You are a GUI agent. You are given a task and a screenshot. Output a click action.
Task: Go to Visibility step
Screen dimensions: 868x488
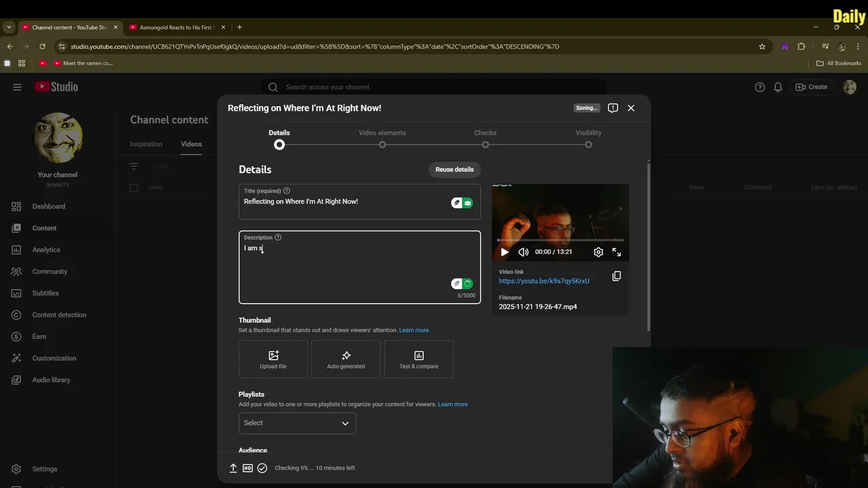[x=589, y=138]
